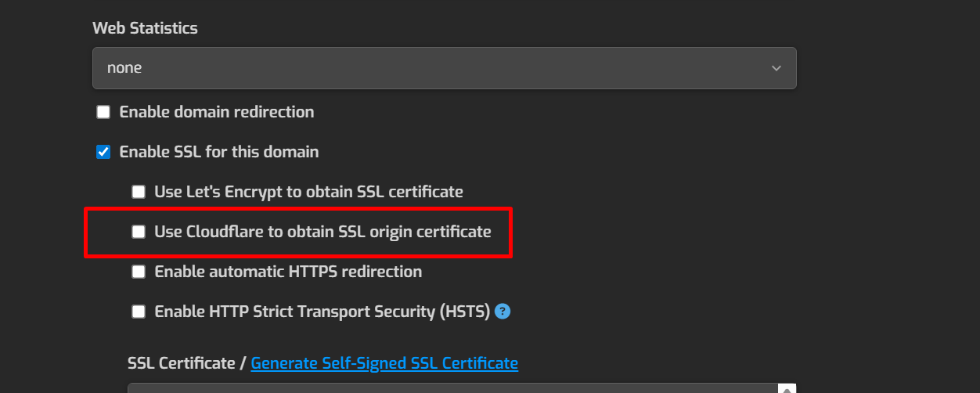Click the 'SSL Certificate' heading text

[x=181, y=363]
